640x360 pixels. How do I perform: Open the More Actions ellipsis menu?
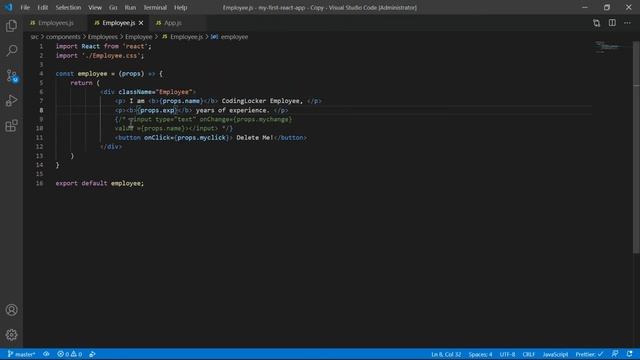627,23
